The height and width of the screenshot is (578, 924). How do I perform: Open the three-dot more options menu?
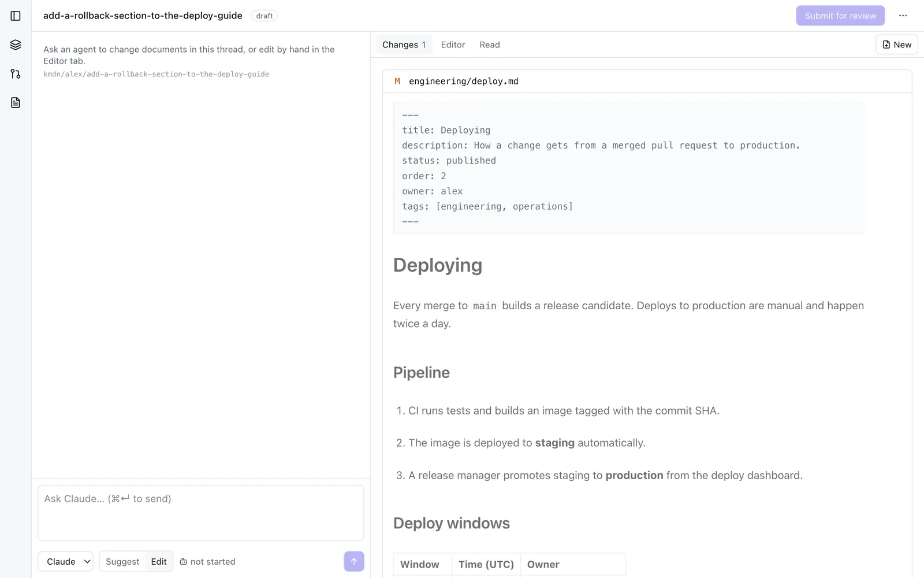[x=903, y=16]
